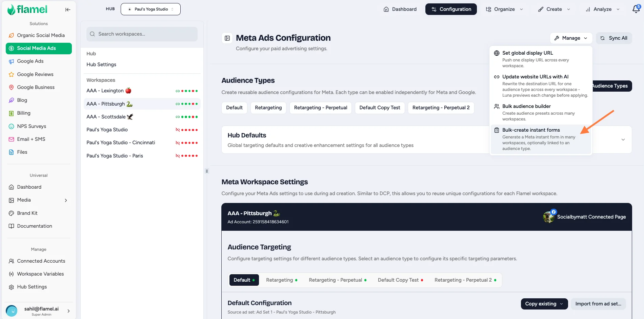The width and height of the screenshot is (644, 319).
Task: Choose Bulk audience builder
Action: [541, 112]
